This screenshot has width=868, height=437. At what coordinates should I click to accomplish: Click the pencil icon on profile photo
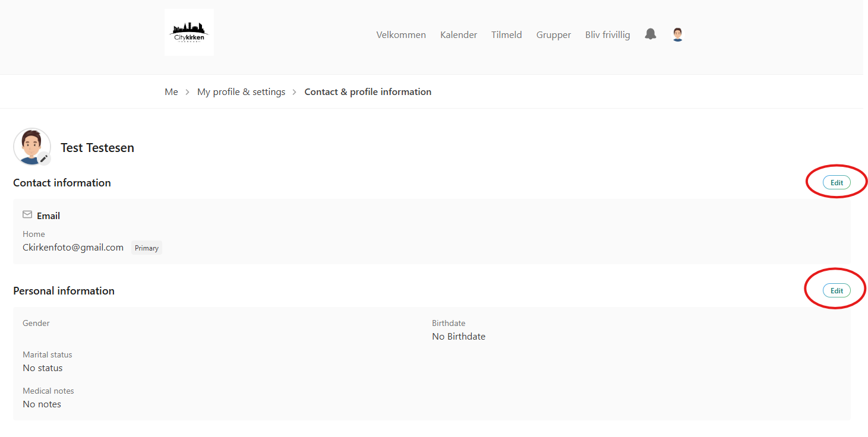[44, 159]
